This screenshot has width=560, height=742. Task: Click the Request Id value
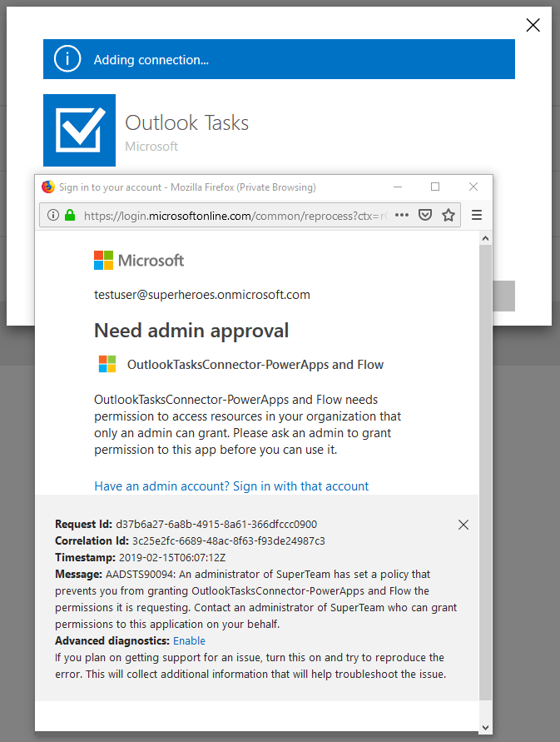(x=216, y=525)
